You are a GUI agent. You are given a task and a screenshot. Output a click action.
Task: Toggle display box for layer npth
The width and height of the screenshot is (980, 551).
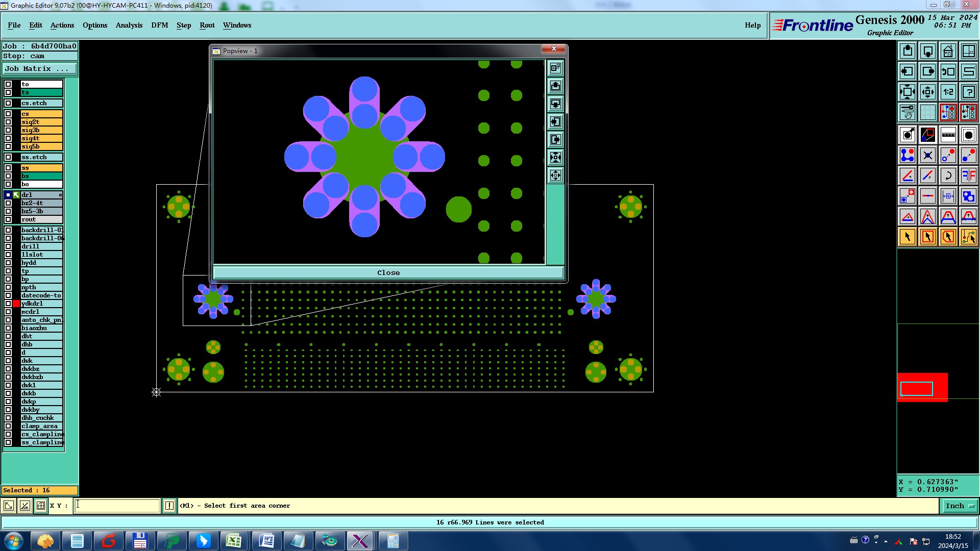point(8,287)
